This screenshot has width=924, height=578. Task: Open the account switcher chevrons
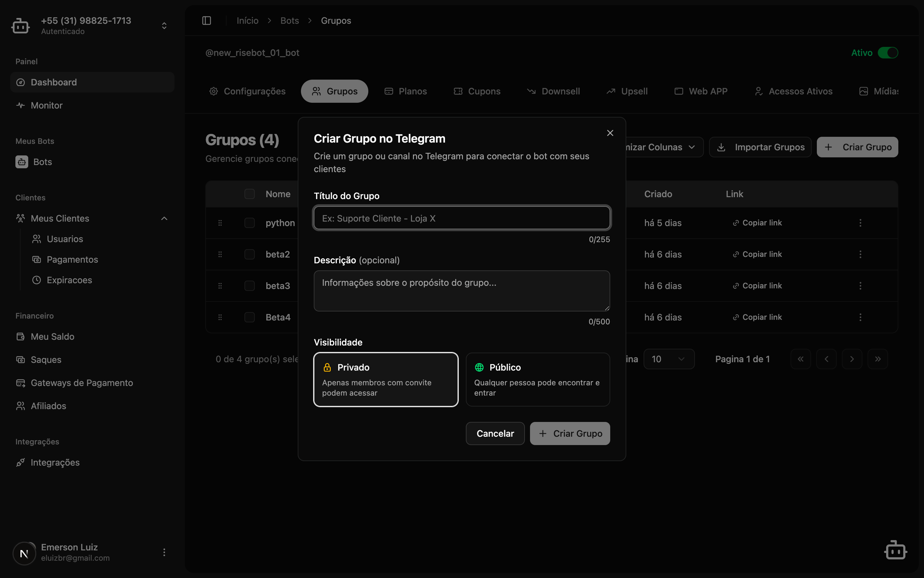click(x=164, y=26)
